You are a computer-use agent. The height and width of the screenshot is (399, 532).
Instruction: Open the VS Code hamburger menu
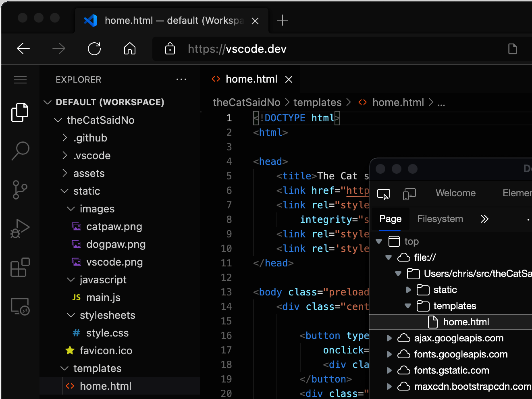pos(20,79)
